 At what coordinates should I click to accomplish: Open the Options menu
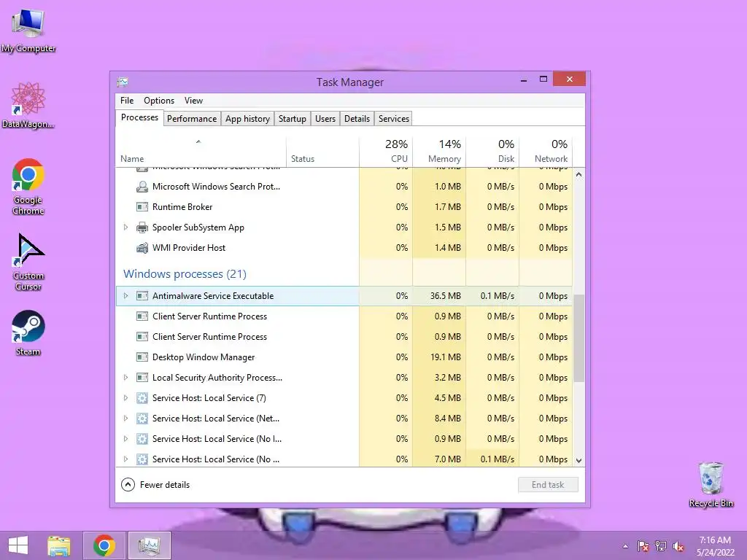159,101
